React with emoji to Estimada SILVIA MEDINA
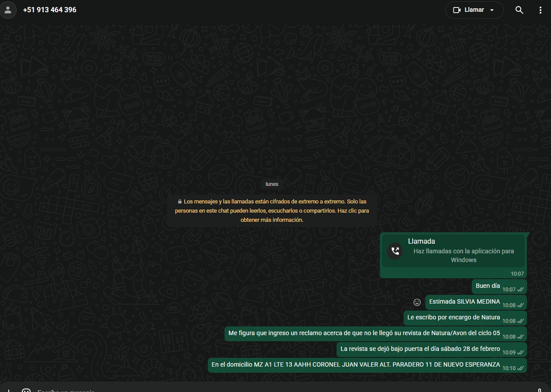The height and width of the screenshot is (392, 551). [x=417, y=302]
